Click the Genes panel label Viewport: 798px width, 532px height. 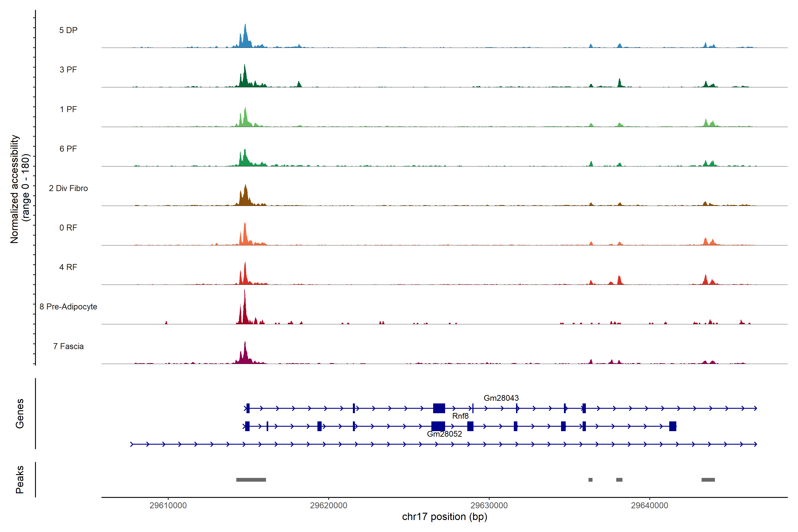pos(20,414)
